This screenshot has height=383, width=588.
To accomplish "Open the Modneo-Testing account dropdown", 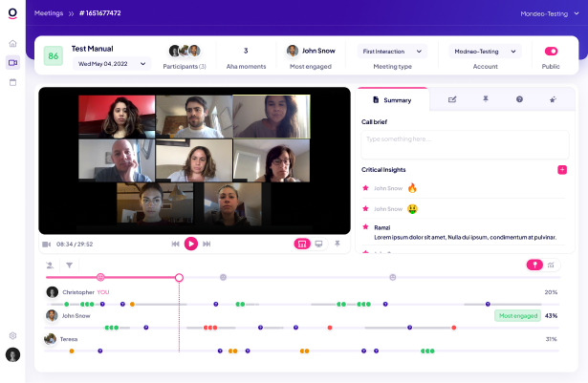I will [x=486, y=52].
